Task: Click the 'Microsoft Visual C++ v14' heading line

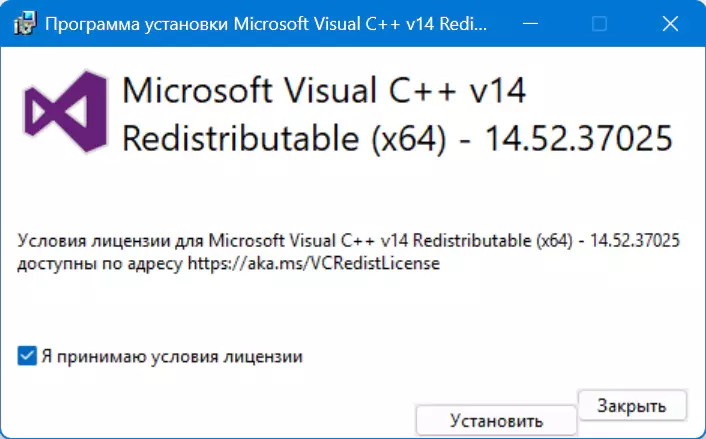Action: 324,91
